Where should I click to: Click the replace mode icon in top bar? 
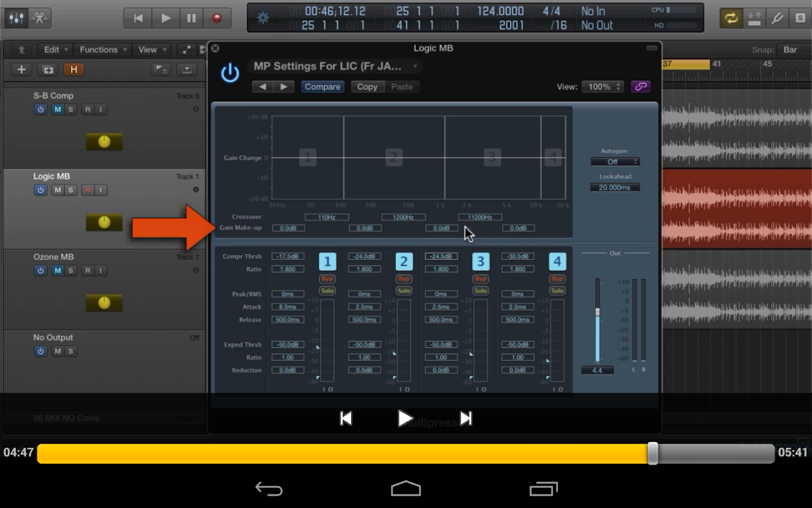pos(754,18)
